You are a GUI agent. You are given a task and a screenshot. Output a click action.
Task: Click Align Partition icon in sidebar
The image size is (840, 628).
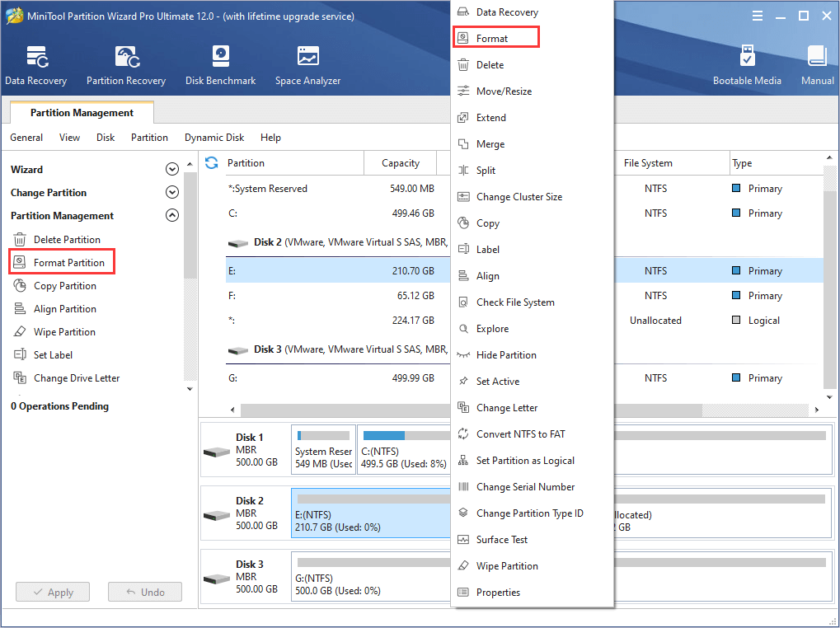point(20,308)
